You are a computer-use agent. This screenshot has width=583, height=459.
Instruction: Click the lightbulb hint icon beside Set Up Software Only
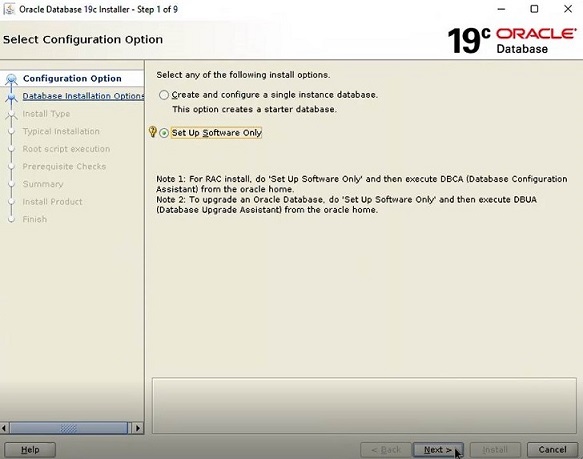152,132
